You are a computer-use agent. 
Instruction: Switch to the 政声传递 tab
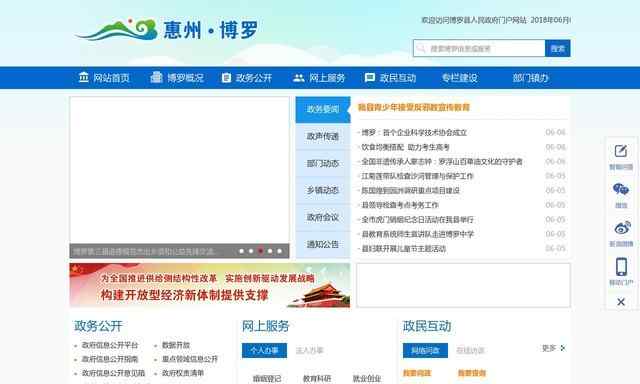pyautogui.click(x=322, y=136)
